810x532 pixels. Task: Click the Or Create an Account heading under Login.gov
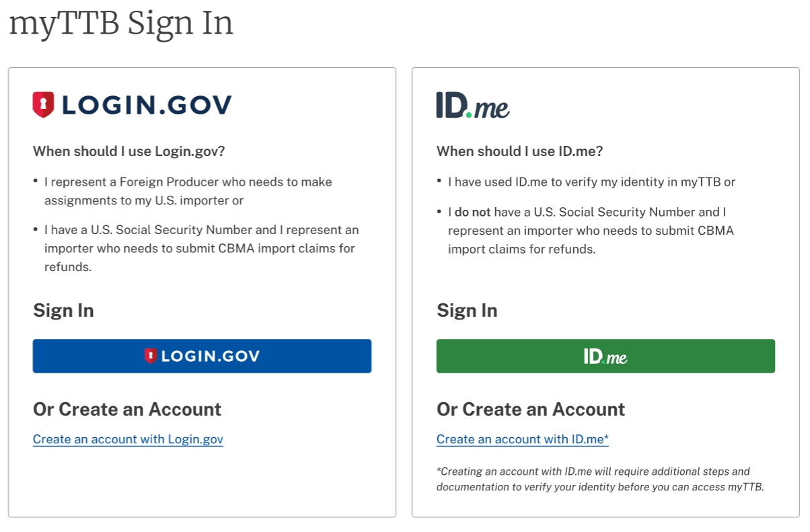127,409
